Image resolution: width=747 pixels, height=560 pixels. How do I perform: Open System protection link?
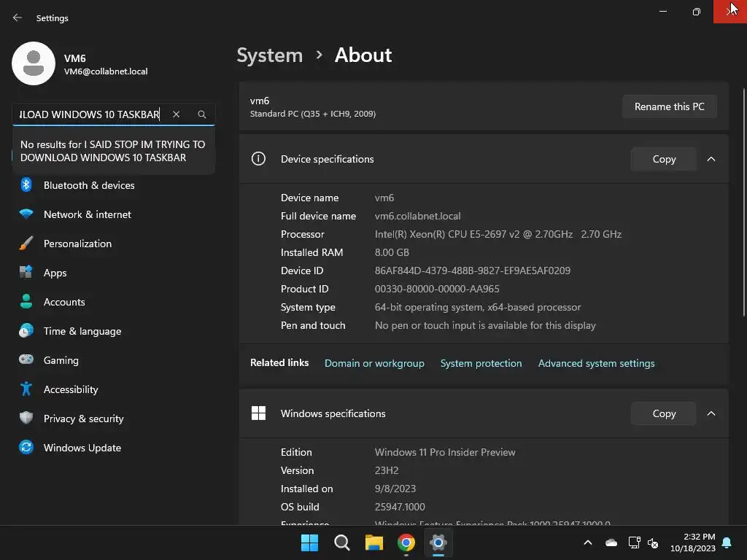point(481,363)
